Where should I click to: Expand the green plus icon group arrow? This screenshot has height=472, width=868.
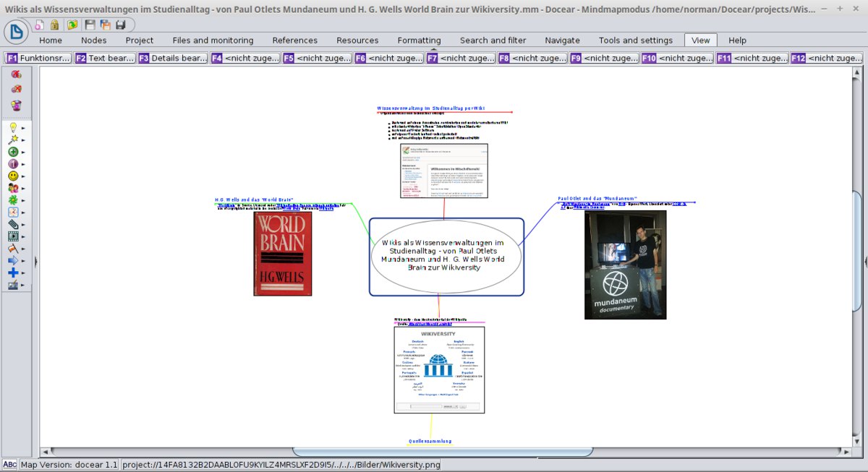[x=23, y=153]
